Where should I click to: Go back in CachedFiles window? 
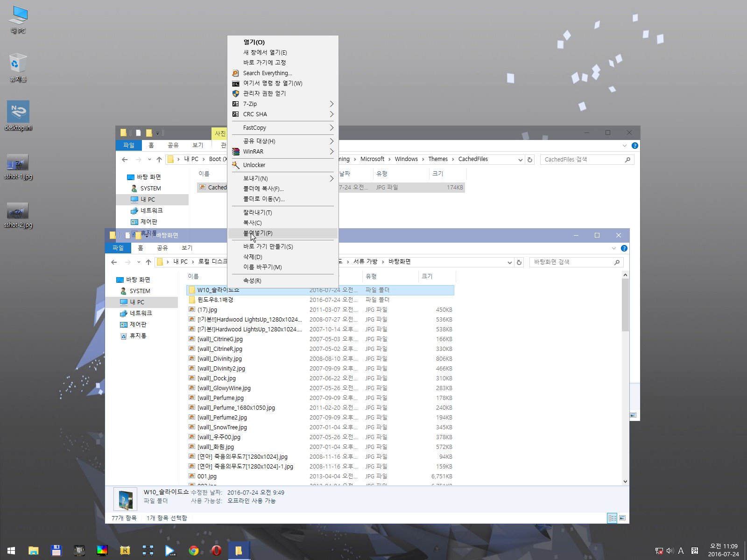[x=125, y=159]
